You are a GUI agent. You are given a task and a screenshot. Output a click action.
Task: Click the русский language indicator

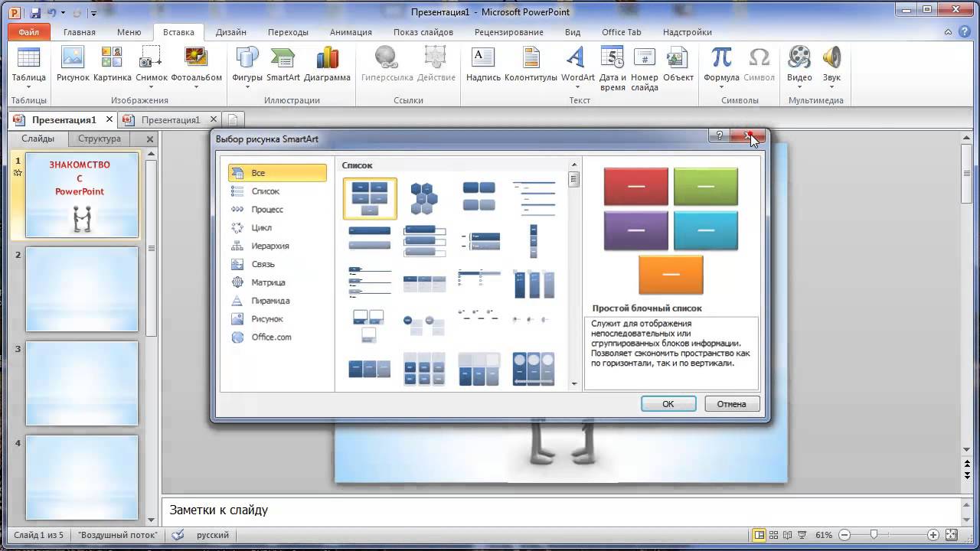point(214,535)
